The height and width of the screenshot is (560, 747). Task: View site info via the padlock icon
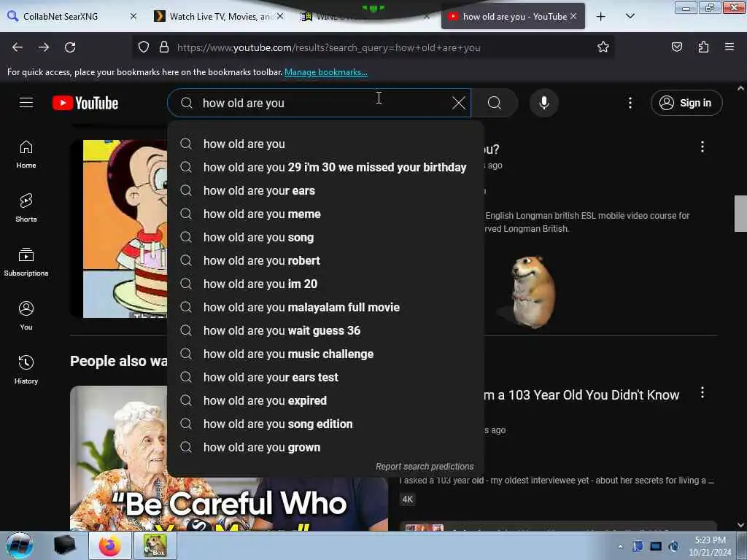(x=164, y=47)
